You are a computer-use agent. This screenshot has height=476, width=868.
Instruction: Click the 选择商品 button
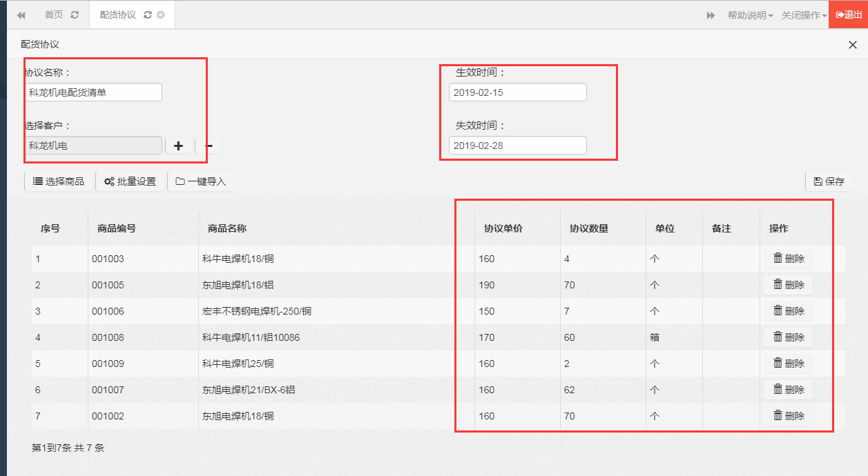59,181
